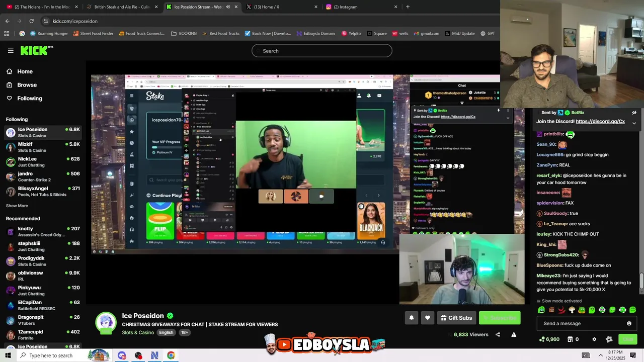
Task: Open the channel points balance 6,960
Action: (x=549, y=339)
